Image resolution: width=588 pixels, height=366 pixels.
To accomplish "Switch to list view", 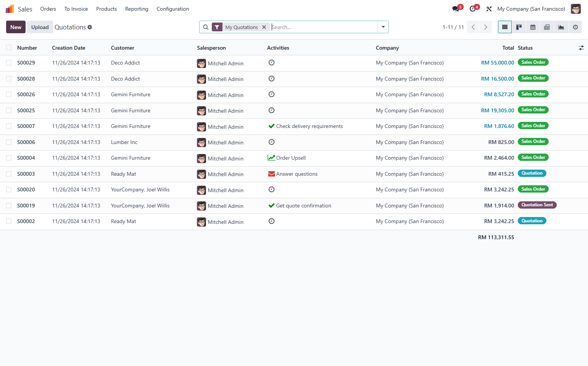I will [x=505, y=27].
